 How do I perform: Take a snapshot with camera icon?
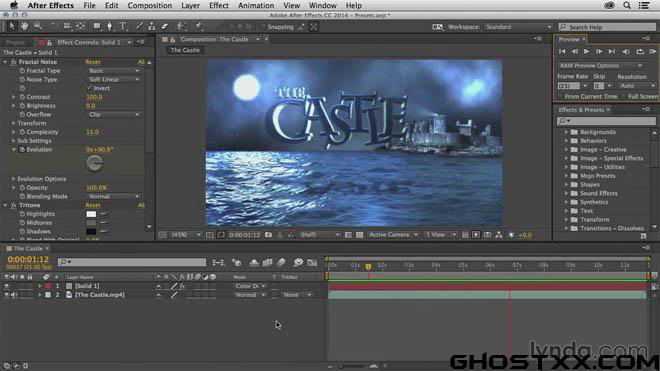[x=268, y=235]
